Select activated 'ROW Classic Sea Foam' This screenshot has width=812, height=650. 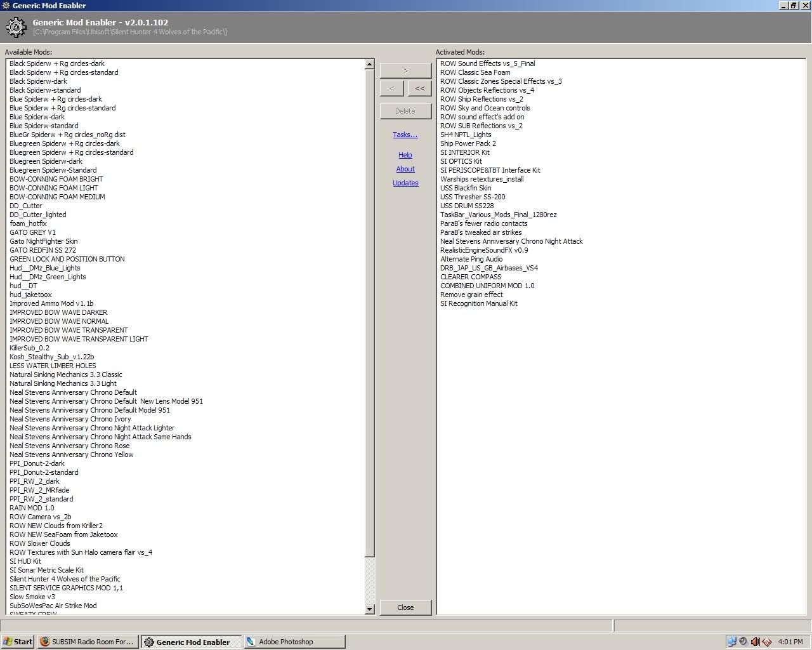(475, 72)
